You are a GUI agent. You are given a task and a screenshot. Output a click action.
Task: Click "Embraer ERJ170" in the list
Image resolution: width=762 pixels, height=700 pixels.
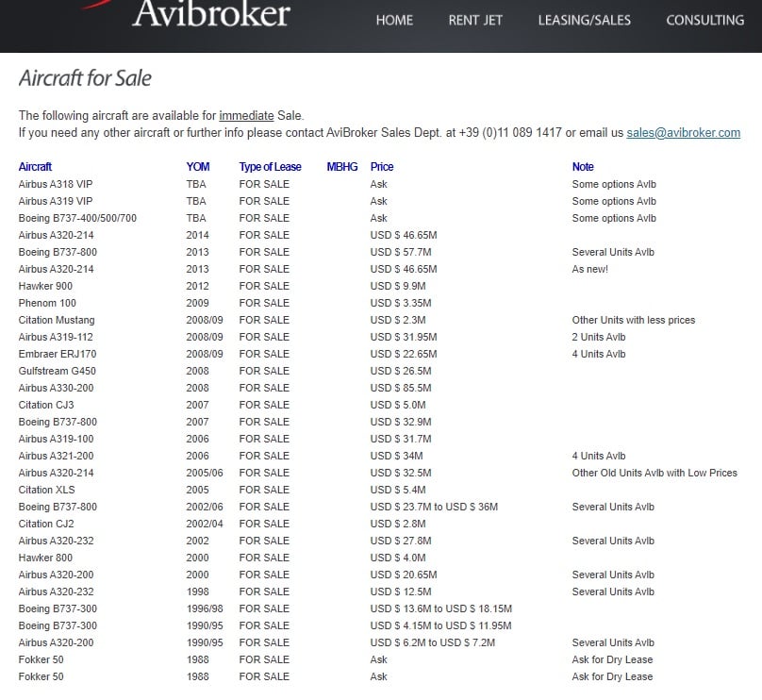(x=58, y=355)
